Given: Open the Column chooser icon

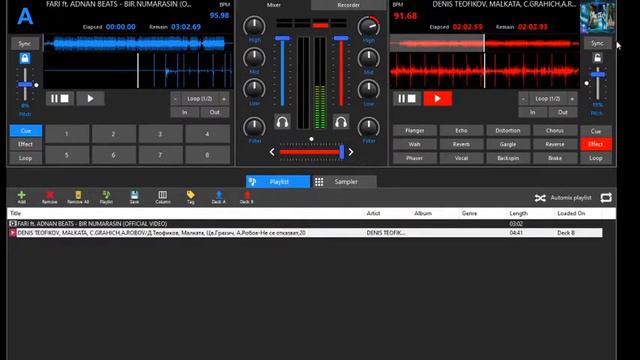Looking at the screenshot, I should [x=162, y=197].
